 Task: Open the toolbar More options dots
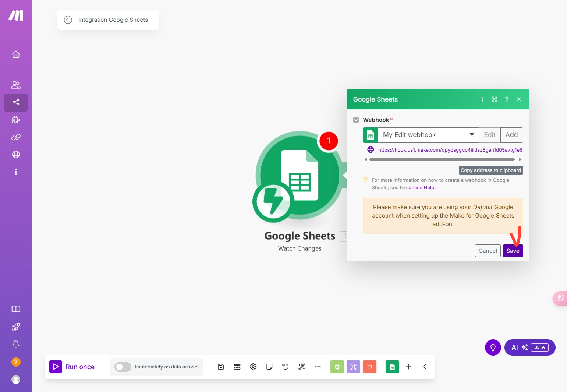click(318, 367)
